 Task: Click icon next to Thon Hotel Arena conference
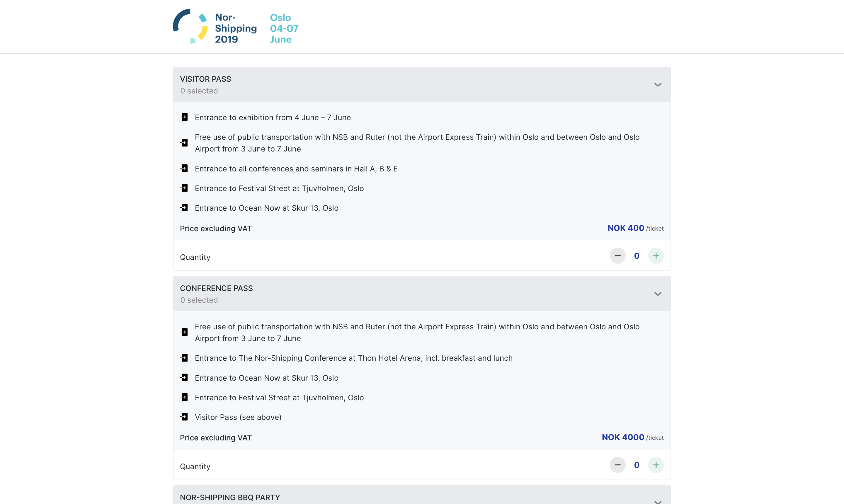(x=184, y=358)
